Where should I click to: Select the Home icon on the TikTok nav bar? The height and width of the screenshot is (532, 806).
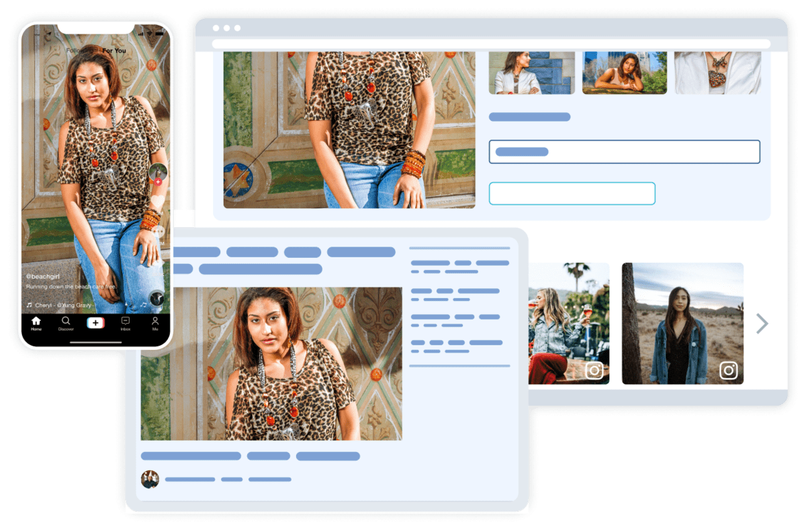(36, 322)
